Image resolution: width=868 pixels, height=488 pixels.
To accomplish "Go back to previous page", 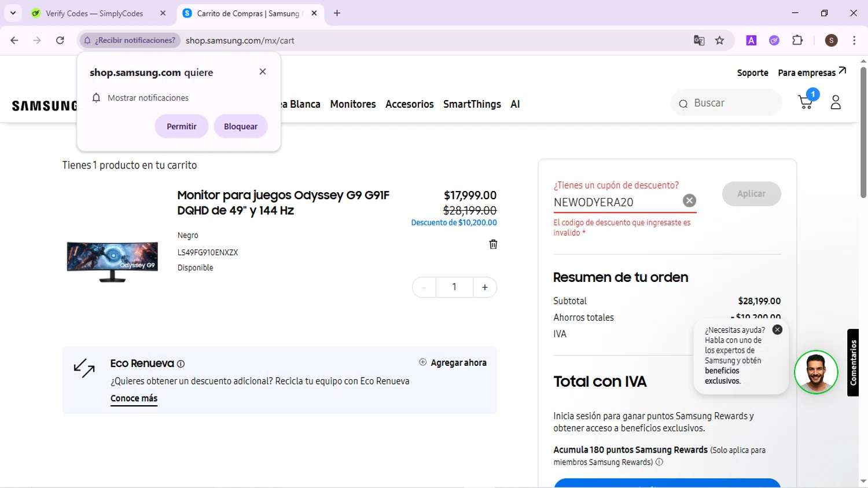I will 14,41.
